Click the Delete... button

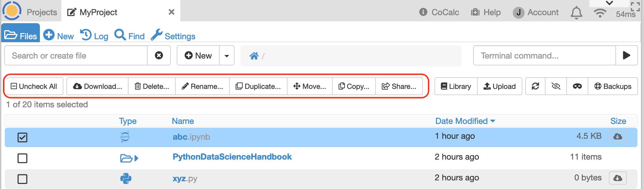pyautogui.click(x=152, y=86)
